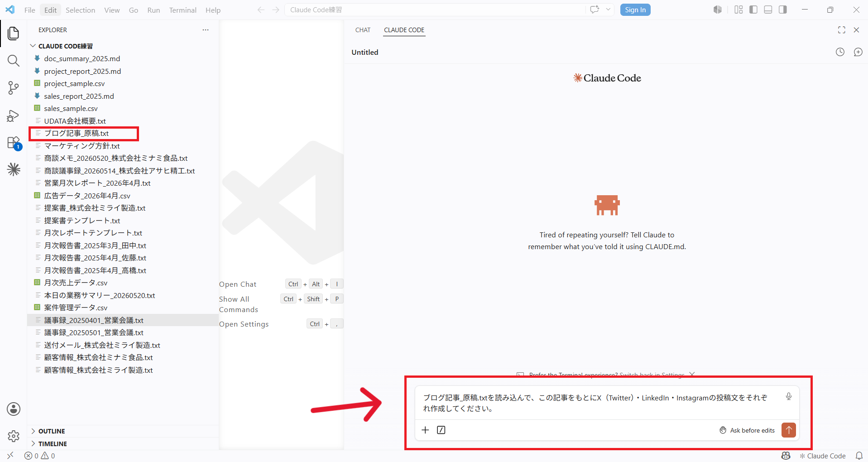Click the Untitled conversation title
Image resolution: width=868 pixels, height=462 pixels.
coord(365,52)
